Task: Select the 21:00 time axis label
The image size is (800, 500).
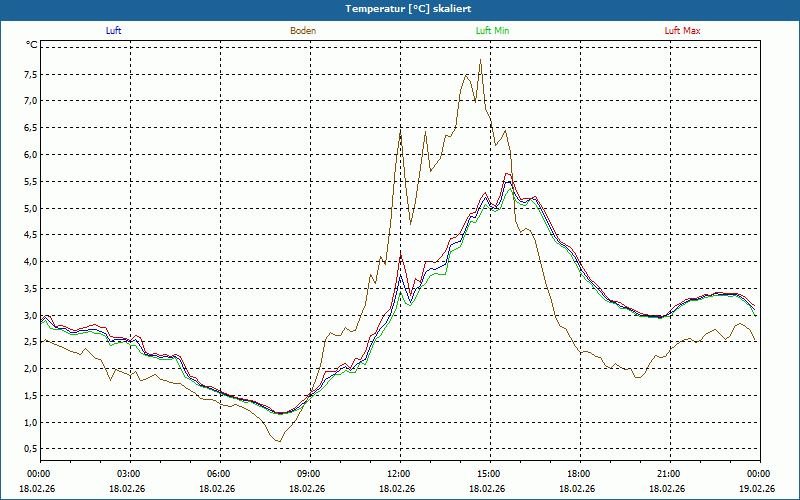Action: pos(669,474)
